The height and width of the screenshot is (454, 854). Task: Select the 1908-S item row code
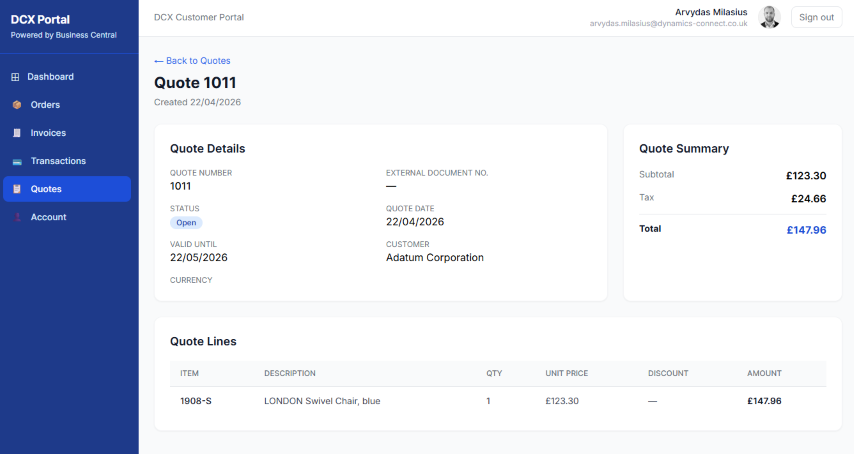tap(195, 401)
